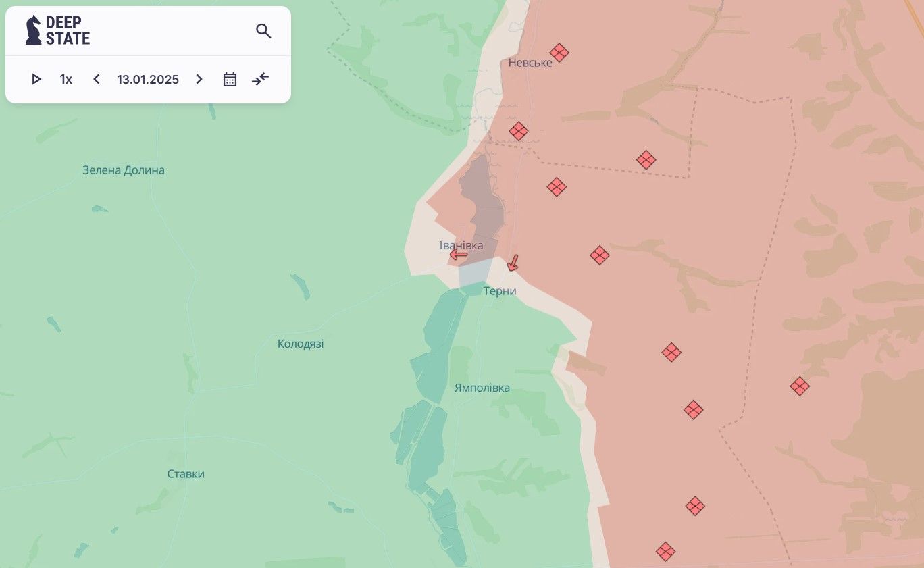Click the Невське settlement label

pyautogui.click(x=530, y=63)
